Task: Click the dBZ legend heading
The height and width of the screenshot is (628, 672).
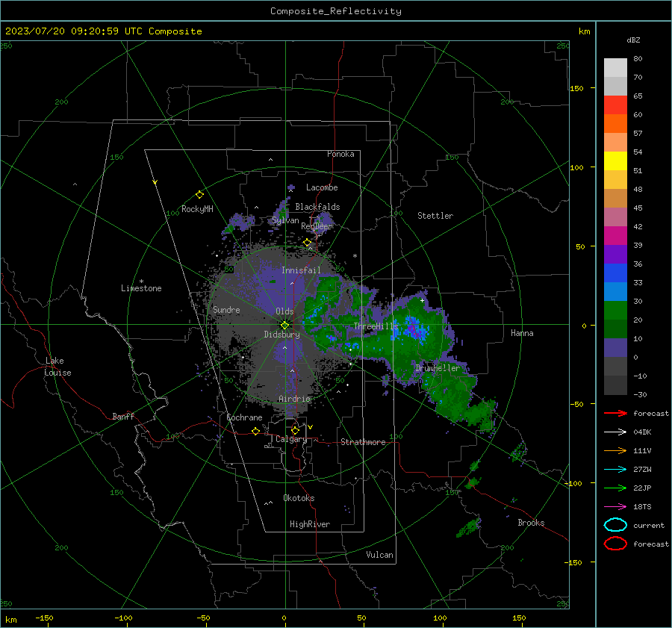Action: [x=633, y=40]
